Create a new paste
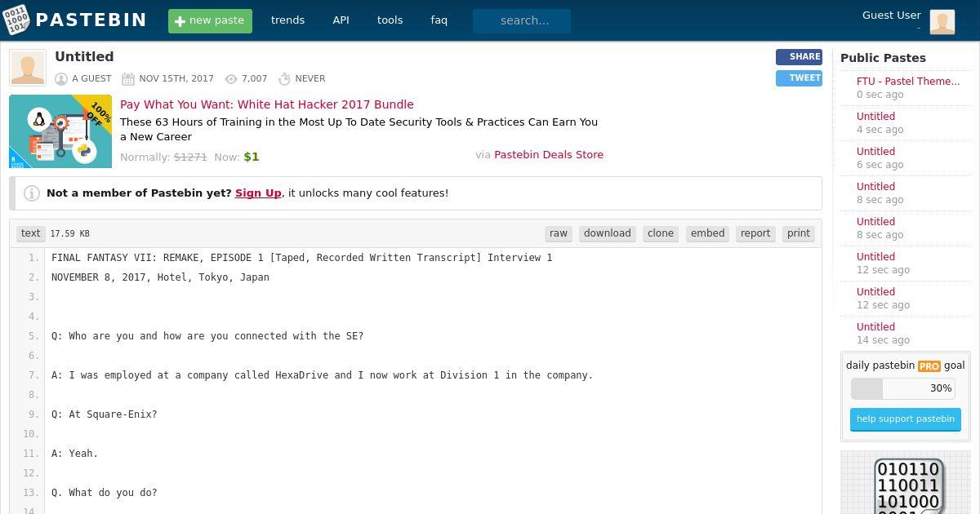980x514 pixels. 210,21
